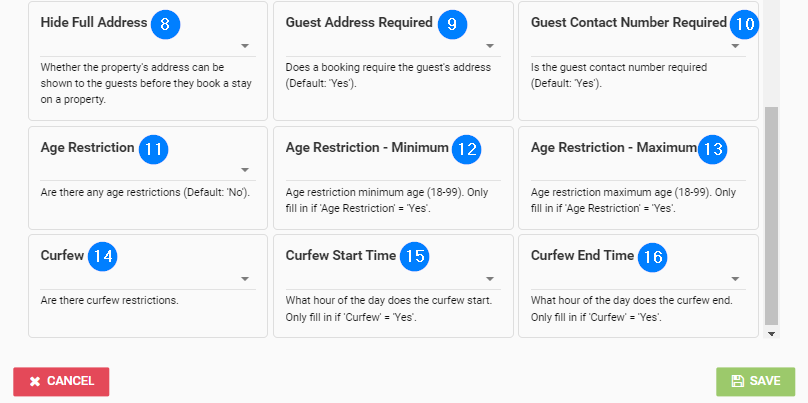The width and height of the screenshot is (808, 403).
Task: Click the blue number 16 badge
Action: pos(652,257)
